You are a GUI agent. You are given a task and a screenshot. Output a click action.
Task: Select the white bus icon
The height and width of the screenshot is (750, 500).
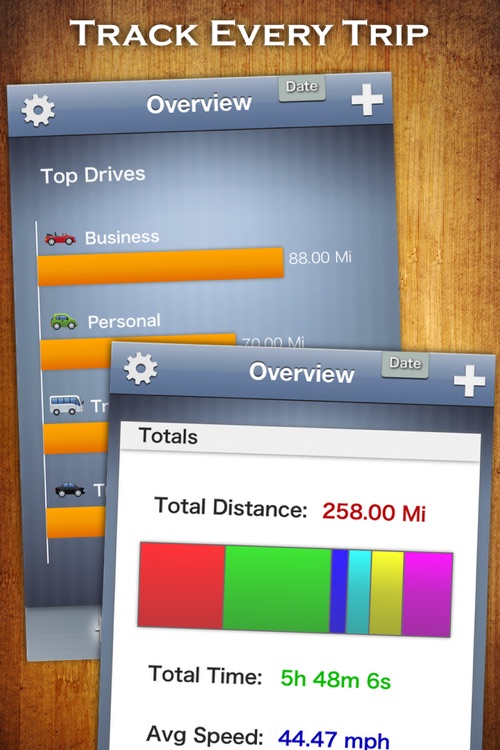tap(67, 405)
